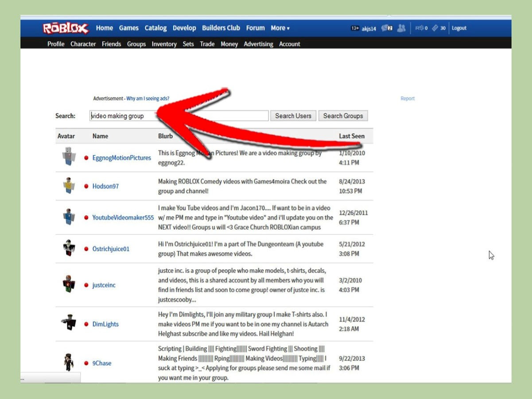Screen dimensions: 532x399
Task: Click the Blurb column header
Action: point(165,136)
